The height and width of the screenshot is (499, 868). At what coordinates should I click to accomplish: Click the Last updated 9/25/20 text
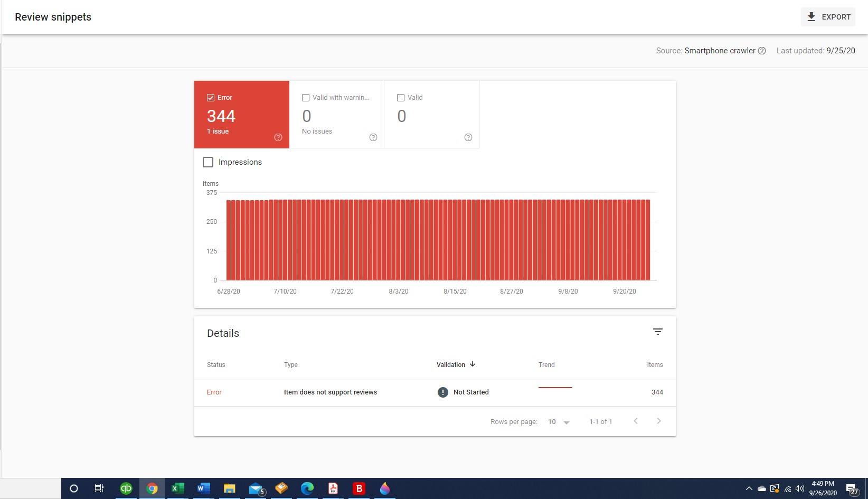(x=816, y=51)
